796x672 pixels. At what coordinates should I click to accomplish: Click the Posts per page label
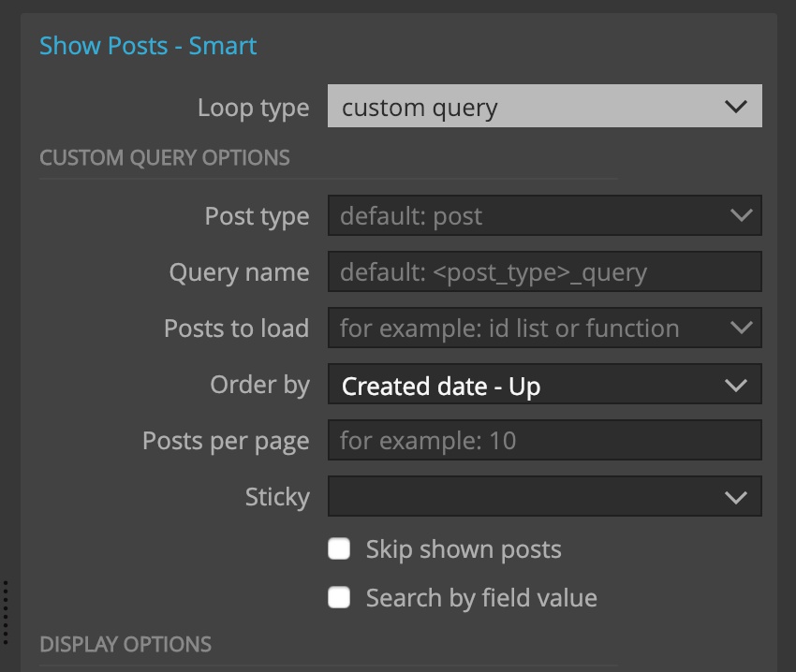(x=226, y=441)
